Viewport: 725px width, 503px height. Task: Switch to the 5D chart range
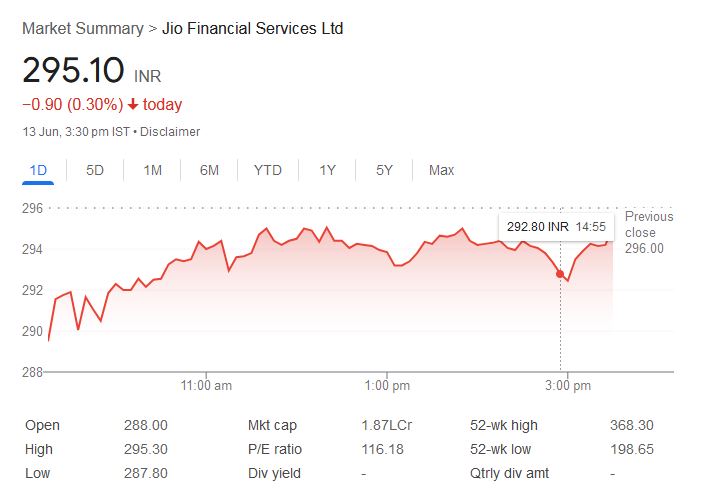(x=95, y=170)
